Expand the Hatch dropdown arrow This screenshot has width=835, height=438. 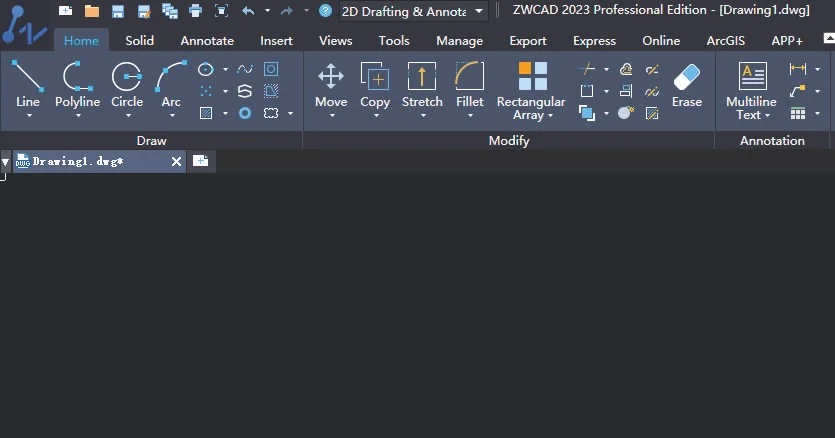[225, 113]
